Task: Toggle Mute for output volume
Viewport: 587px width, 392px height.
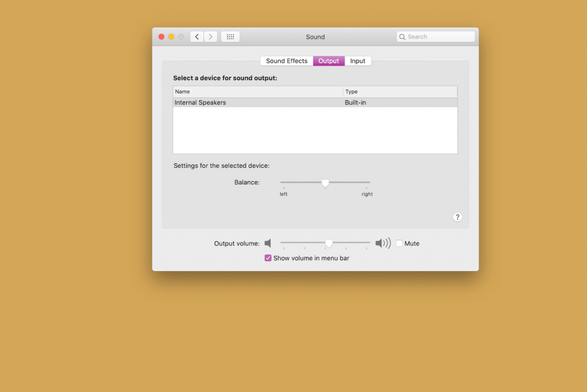Action: pyautogui.click(x=399, y=243)
